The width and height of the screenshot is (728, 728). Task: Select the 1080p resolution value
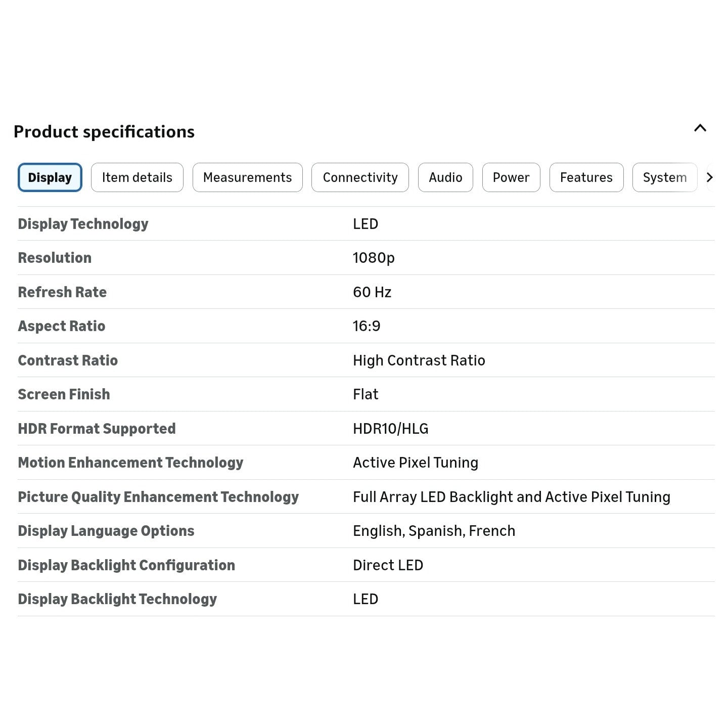[x=374, y=258]
